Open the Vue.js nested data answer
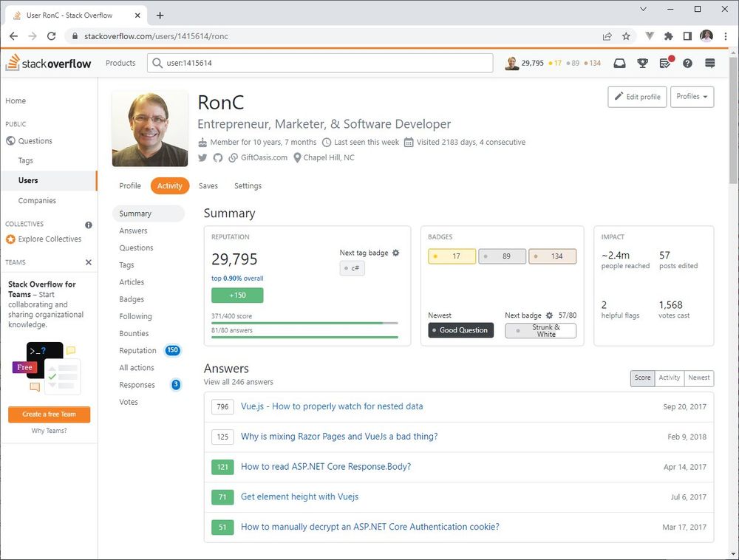The image size is (739, 560). [332, 406]
